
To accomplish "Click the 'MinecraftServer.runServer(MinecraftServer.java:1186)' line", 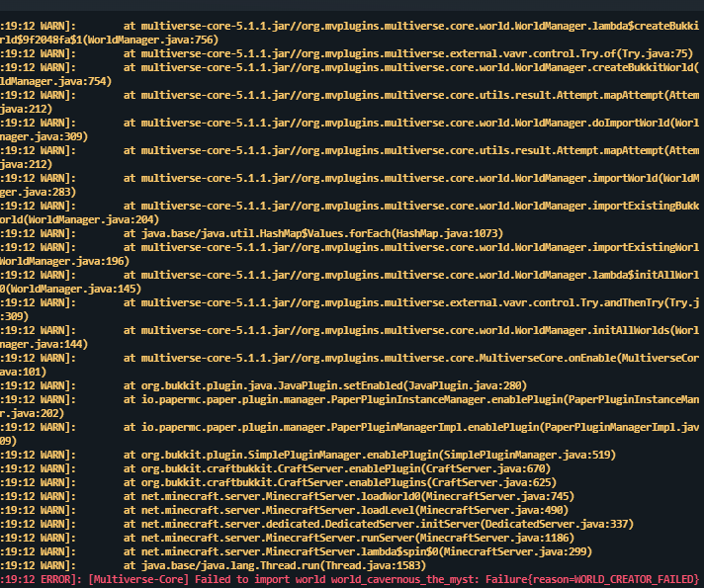I will [x=288, y=539].
